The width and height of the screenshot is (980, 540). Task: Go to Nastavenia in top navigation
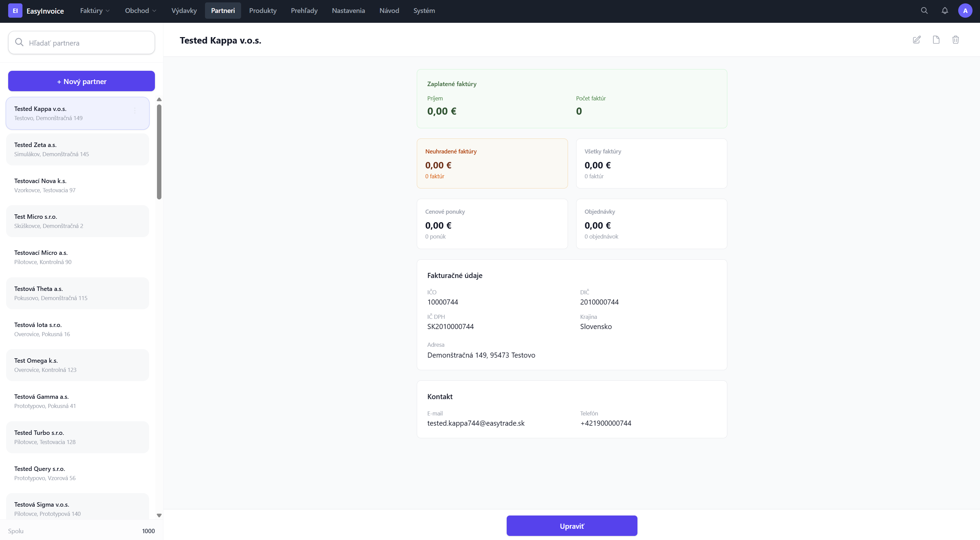point(348,11)
